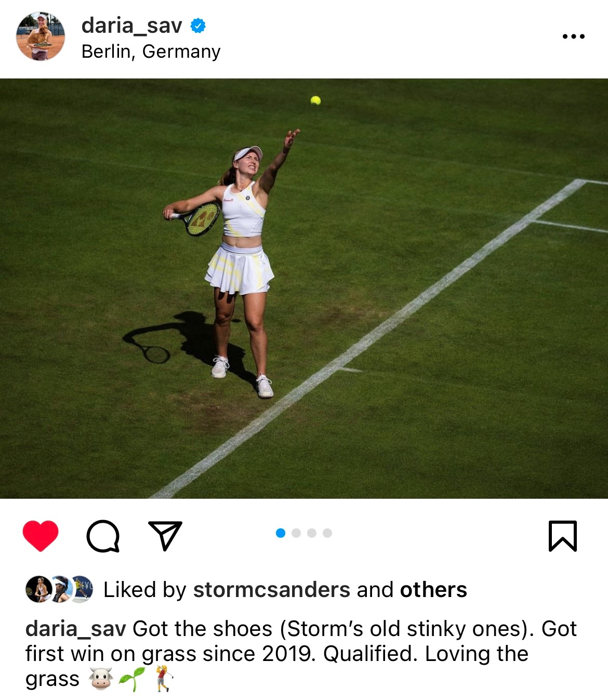View stormcsanders profile from likes

point(272,590)
